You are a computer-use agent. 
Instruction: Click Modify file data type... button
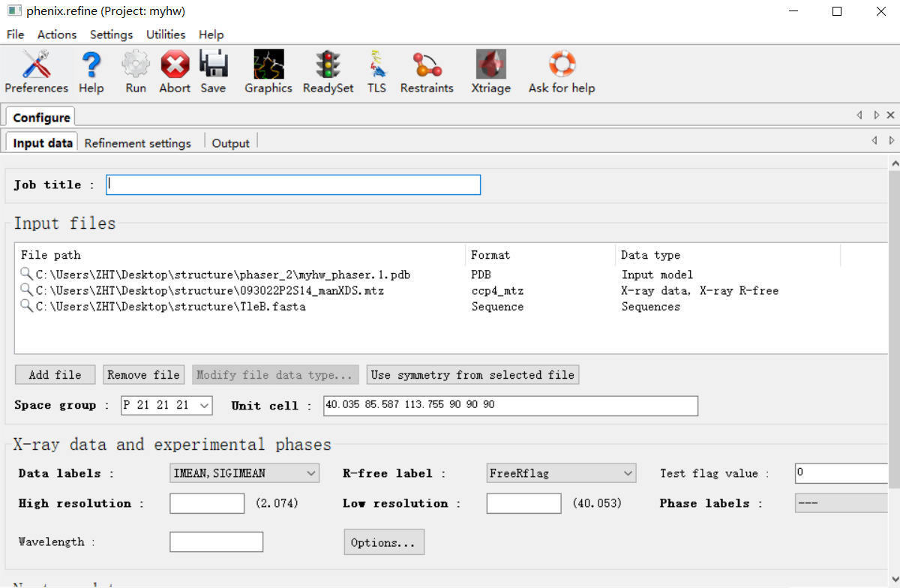click(x=274, y=375)
